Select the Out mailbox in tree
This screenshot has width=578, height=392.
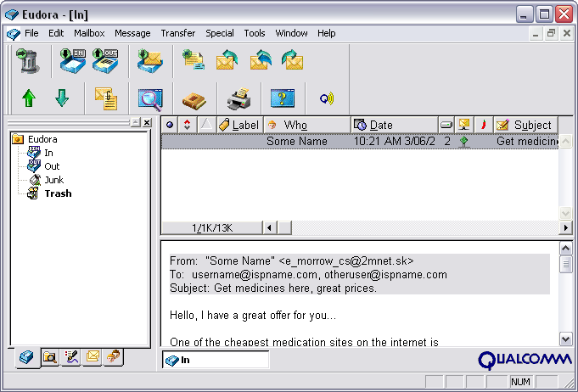52,166
